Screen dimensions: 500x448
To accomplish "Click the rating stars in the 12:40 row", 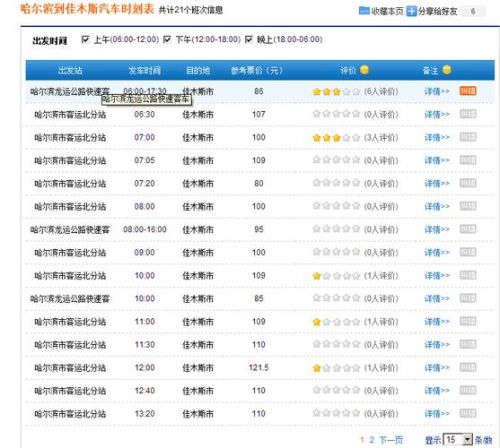I will [336, 390].
